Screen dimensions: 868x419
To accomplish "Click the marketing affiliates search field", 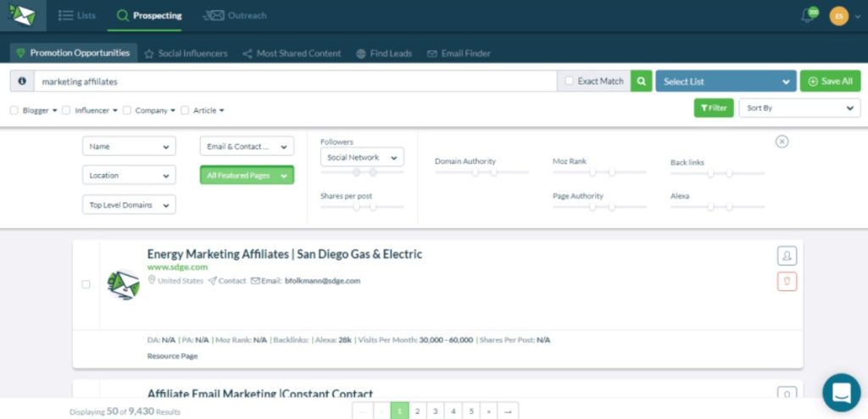I will click(x=296, y=81).
